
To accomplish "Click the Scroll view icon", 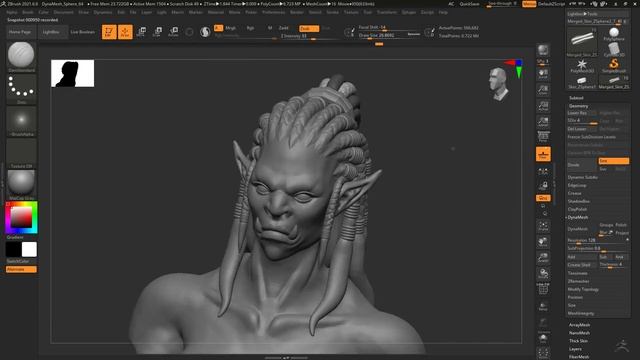I will [x=543, y=74].
